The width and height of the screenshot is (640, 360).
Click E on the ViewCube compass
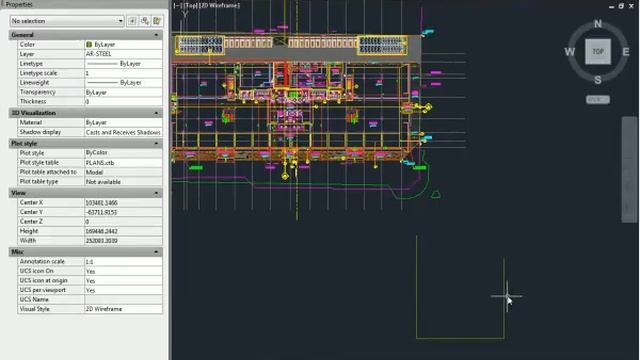tap(626, 52)
